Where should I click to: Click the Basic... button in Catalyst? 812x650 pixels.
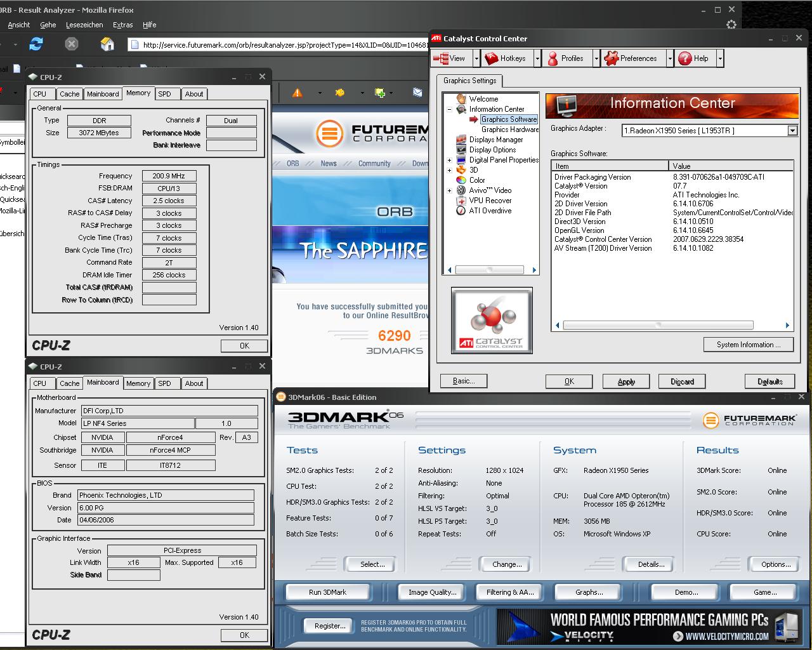pyautogui.click(x=464, y=381)
